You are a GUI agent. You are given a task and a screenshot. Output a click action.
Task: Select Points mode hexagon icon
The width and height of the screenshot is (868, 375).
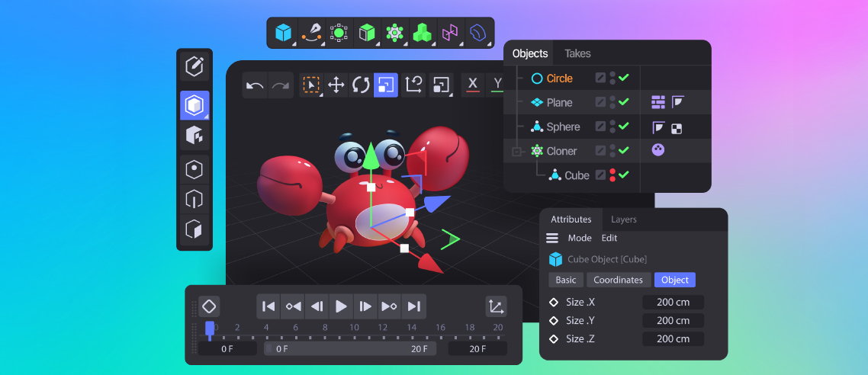click(x=194, y=170)
